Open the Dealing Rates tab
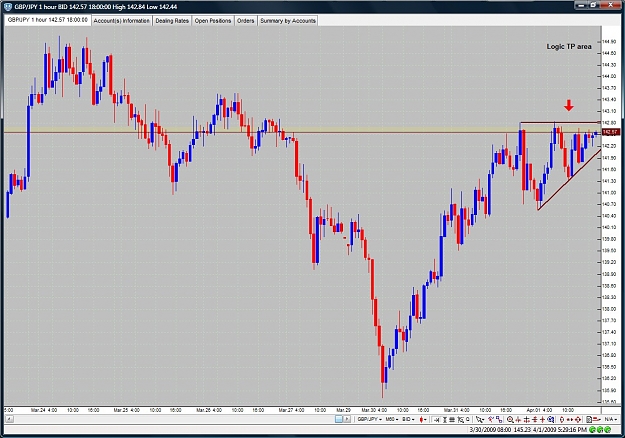625x438 pixels. tap(172, 21)
